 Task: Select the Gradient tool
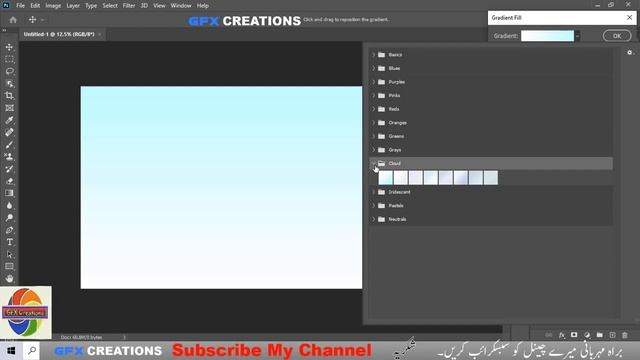click(x=9, y=193)
